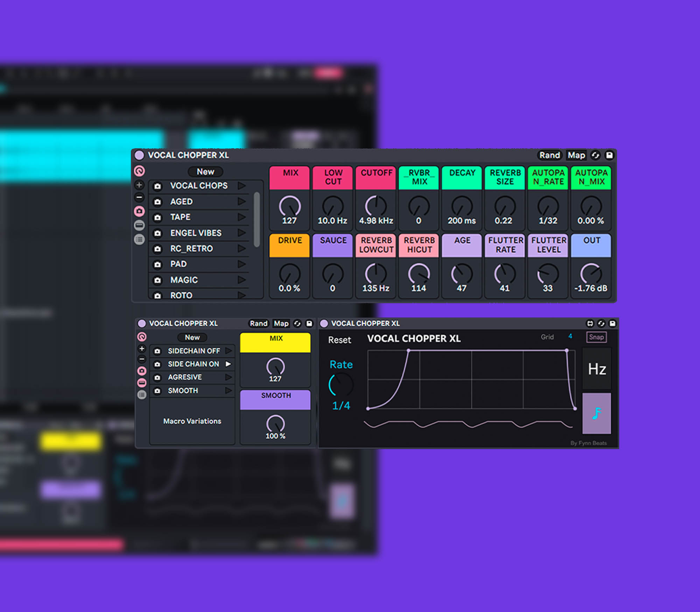The width and height of the screenshot is (700, 612).
Task: Launch the VOCAL CHOPS variation arrow
Action: point(241,186)
